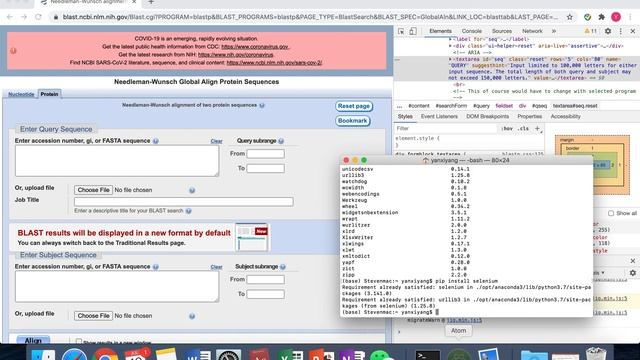Open Terminal from the Dock
This screenshot has height=360, width=640.
click(x=427, y=355)
